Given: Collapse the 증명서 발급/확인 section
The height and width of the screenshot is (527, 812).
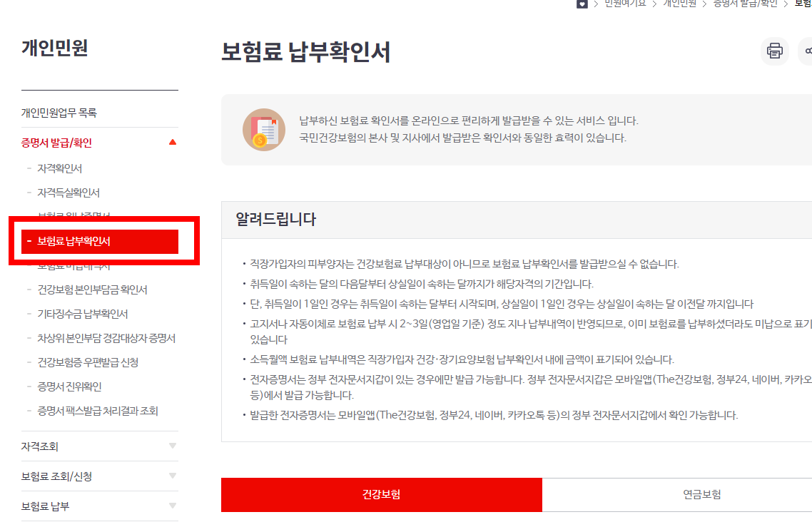Looking at the screenshot, I should [x=100, y=142].
